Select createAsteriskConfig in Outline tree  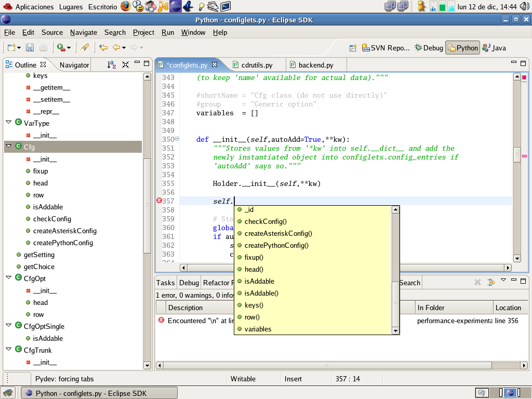click(64, 231)
